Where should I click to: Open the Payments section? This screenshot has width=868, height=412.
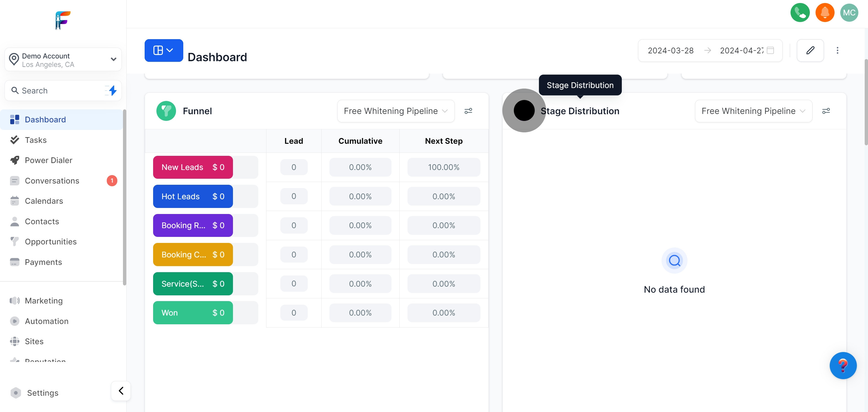(x=43, y=262)
